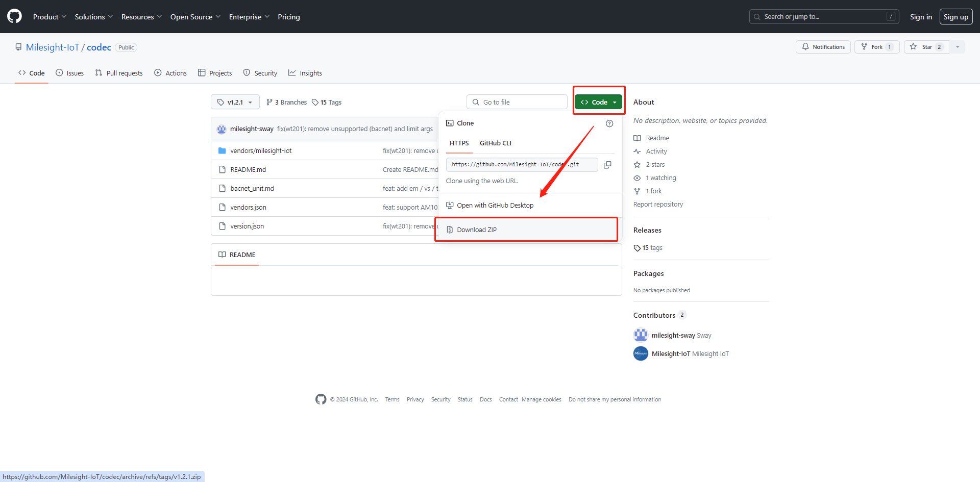Click the Sign in link

921,17
